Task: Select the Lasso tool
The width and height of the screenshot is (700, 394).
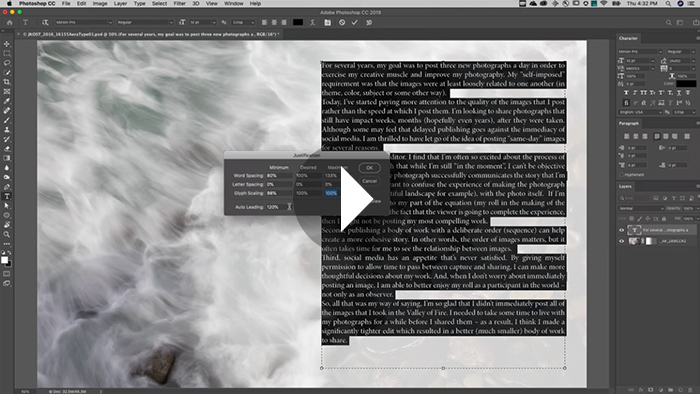Action: 7,63
